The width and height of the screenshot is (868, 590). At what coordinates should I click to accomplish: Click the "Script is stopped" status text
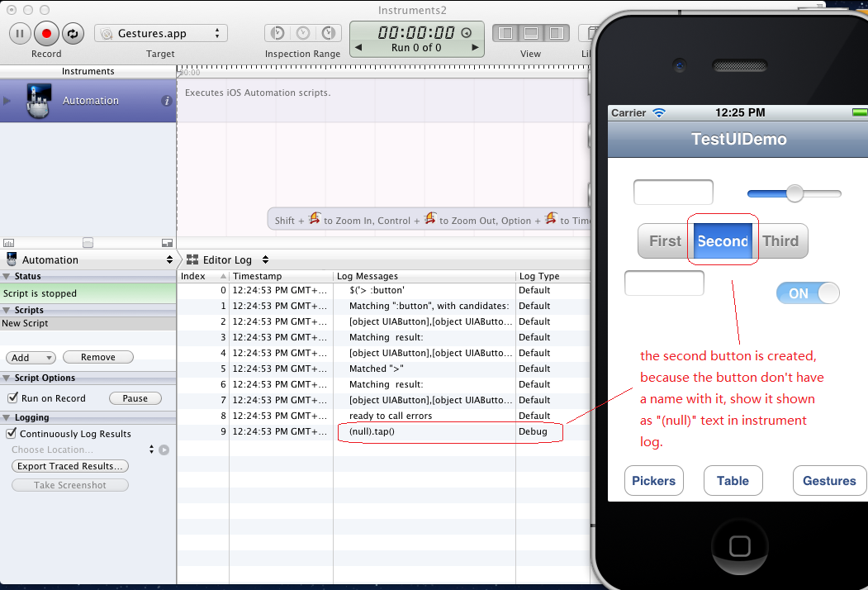40,293
